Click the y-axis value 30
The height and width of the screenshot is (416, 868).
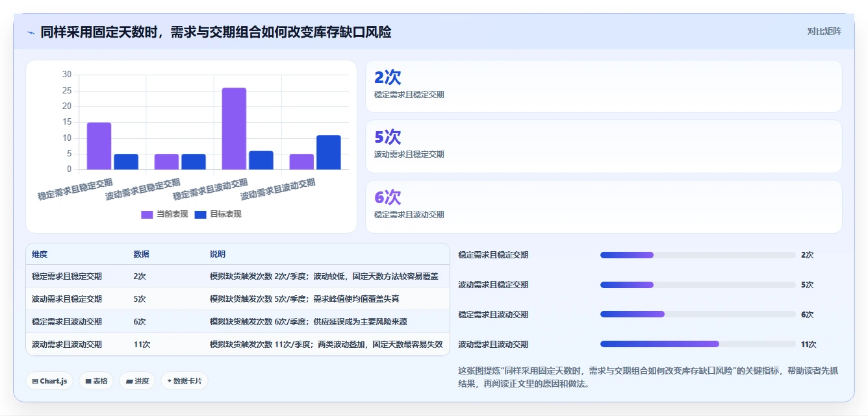pos(67,75)
